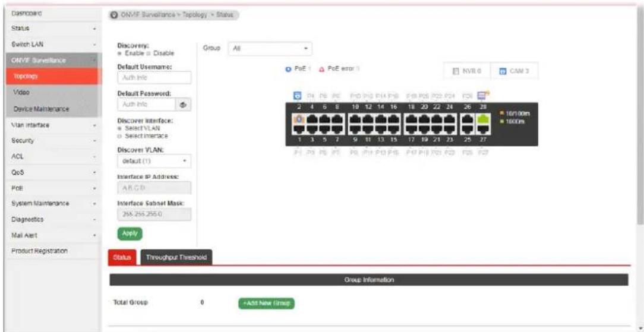The width and height of the screenshot is (644, 332).
Task: Expand the ACL sidebar menu
Action: point(51,156)
